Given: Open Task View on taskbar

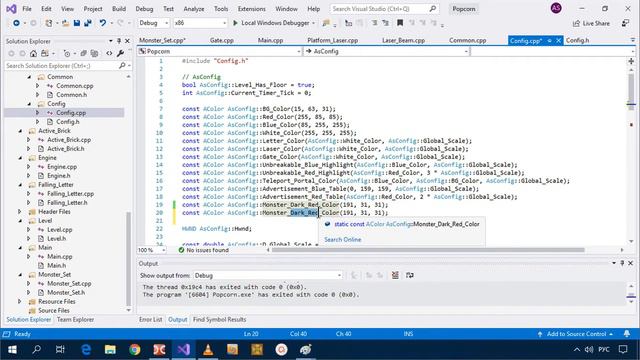Looking at the screenshot, I should 60,350.
